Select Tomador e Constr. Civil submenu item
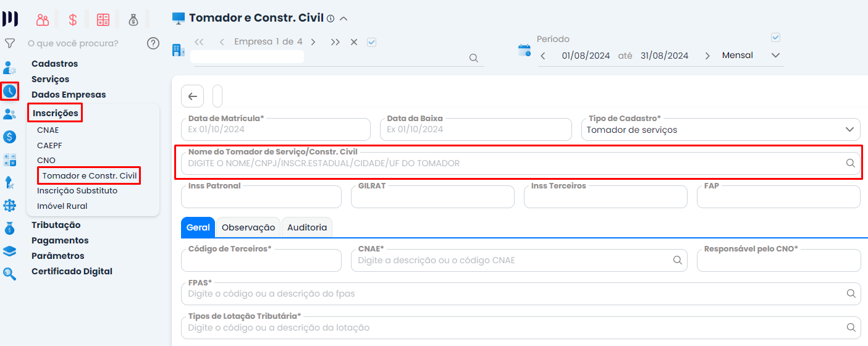Image resolution: width=868 pixels, height=346 pixels. [90, 176]
